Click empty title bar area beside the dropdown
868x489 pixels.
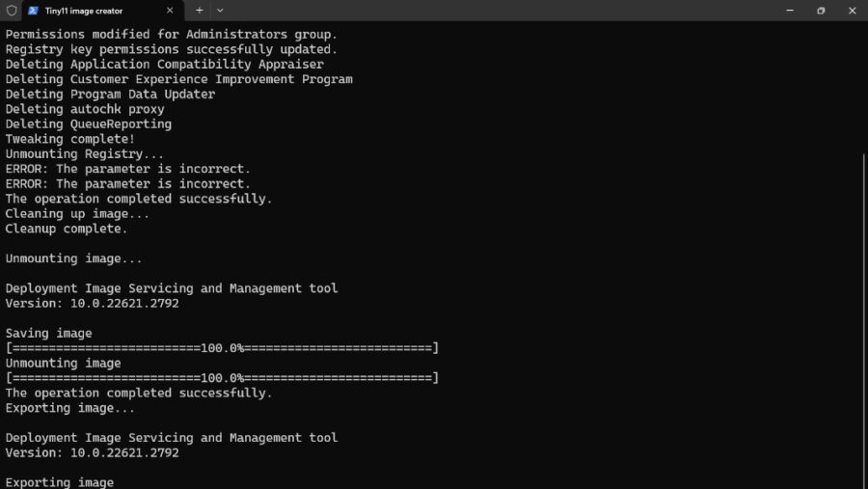482,11
